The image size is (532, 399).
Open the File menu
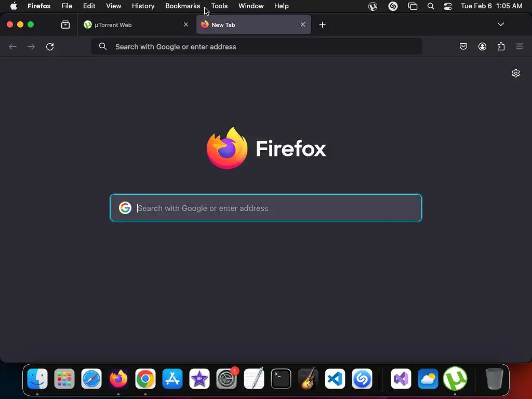[x=67, y=6]
